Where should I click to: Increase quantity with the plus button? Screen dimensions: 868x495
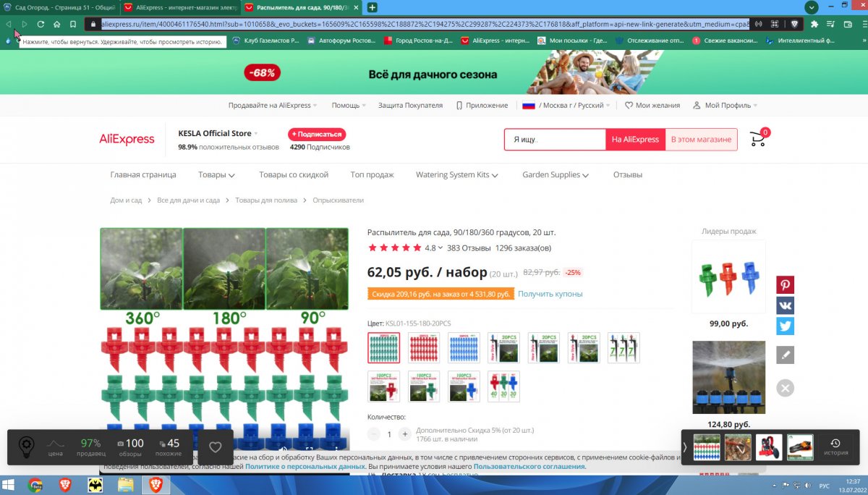pos(404,434)
